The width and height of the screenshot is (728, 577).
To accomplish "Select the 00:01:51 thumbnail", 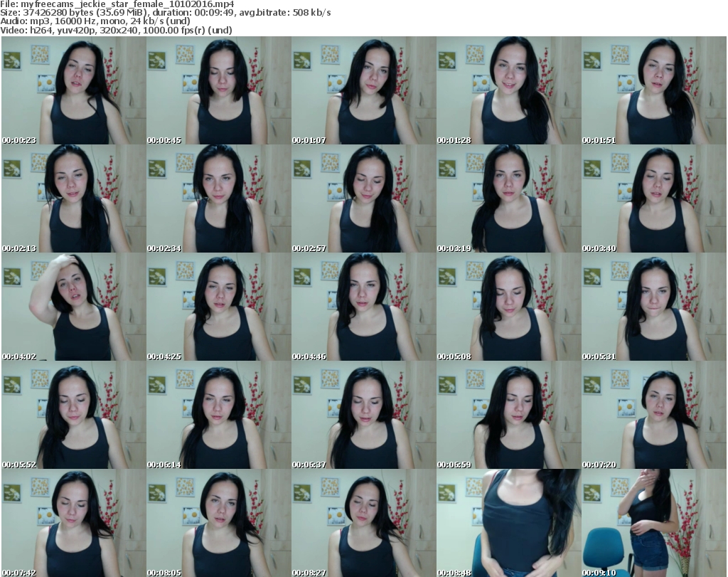I will tap(653, 91).
